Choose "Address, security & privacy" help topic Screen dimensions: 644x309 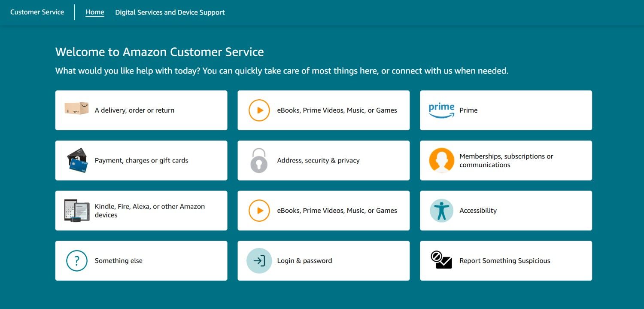coord(323,160)
